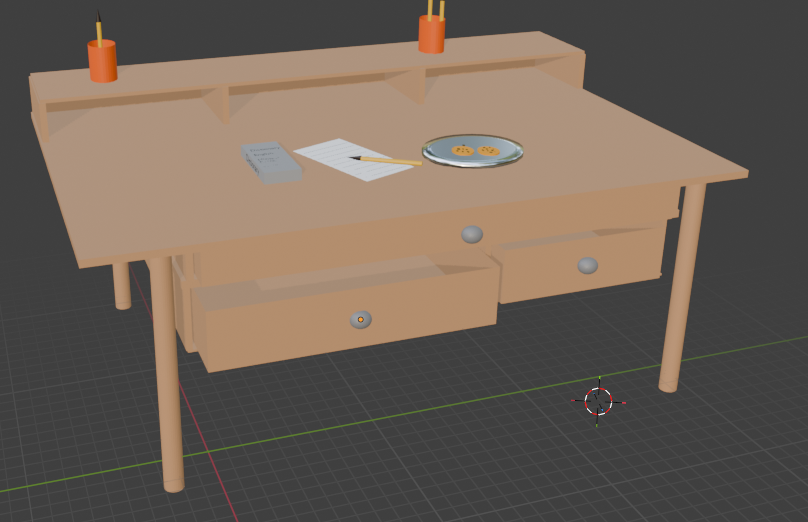Select the right shelf divider on the hutch
The image size is (808, 522).
407,85
